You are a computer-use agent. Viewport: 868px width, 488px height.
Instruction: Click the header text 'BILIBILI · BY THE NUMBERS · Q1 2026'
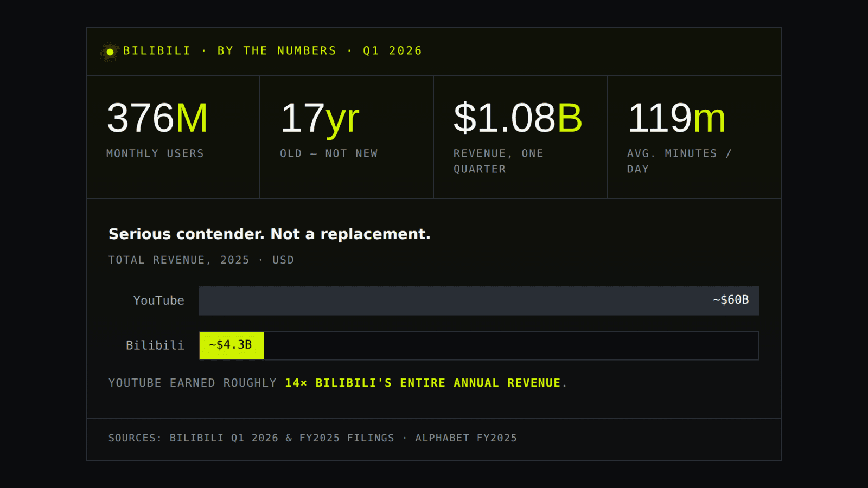click(272, 51)
